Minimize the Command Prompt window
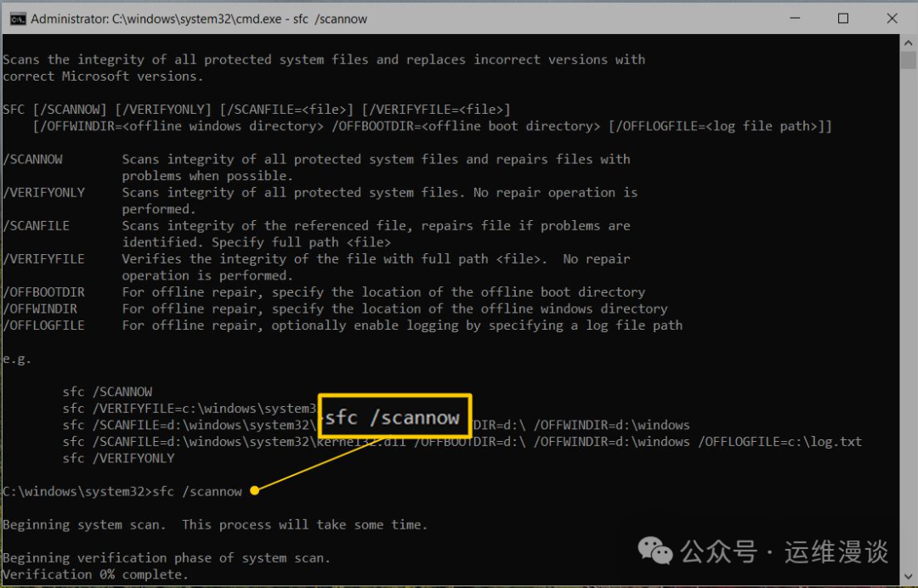 pos(795,18)
